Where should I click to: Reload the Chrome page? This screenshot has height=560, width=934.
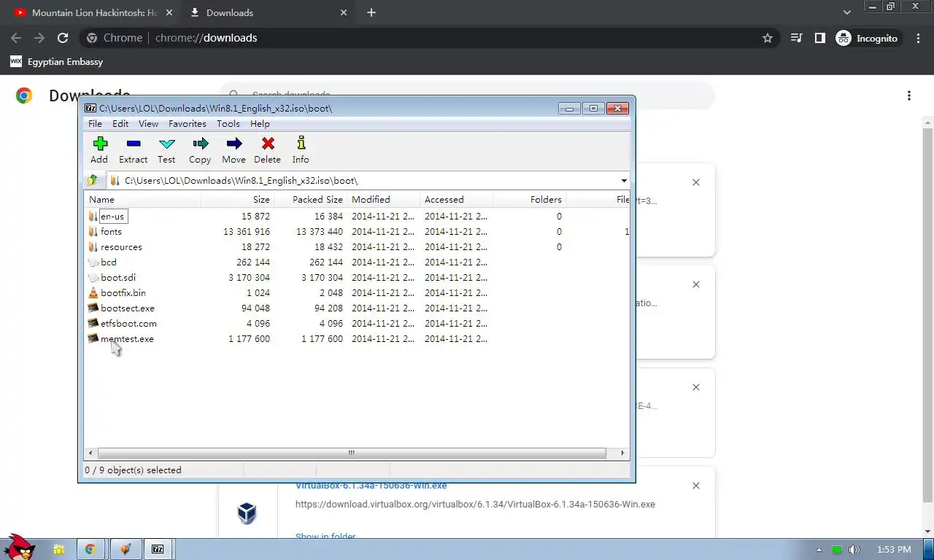[63, 38]
